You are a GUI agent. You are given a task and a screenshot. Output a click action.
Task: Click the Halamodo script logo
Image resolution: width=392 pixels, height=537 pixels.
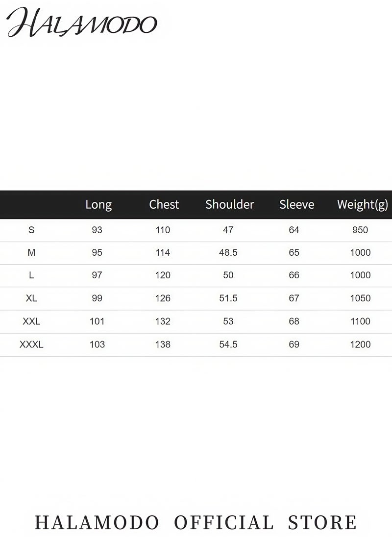[x=81, y=23]
